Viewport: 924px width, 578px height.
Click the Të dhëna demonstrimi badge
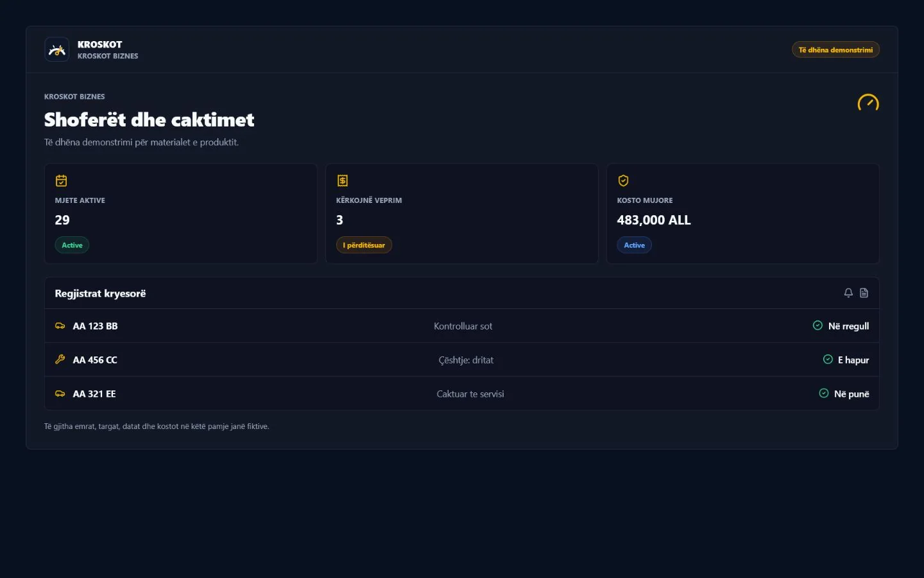tap(835, 49)
